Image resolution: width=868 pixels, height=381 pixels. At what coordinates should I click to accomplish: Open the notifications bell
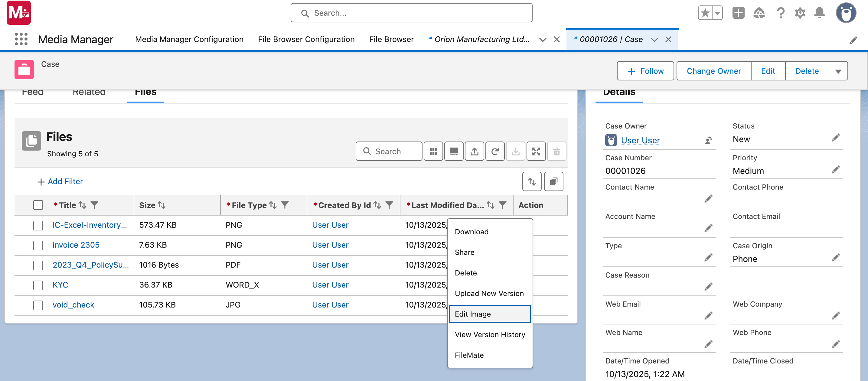pyautogui.click(x=819, y=13)
